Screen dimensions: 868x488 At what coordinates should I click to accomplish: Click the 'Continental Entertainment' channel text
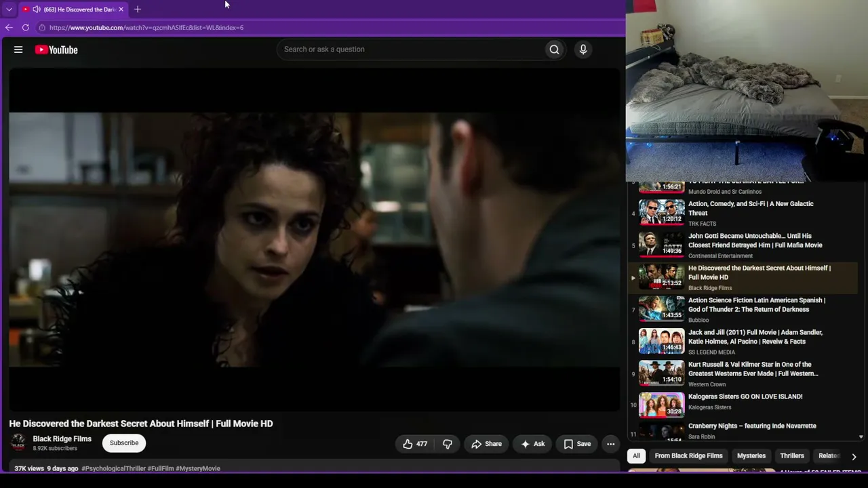click(x=720, y=256)
